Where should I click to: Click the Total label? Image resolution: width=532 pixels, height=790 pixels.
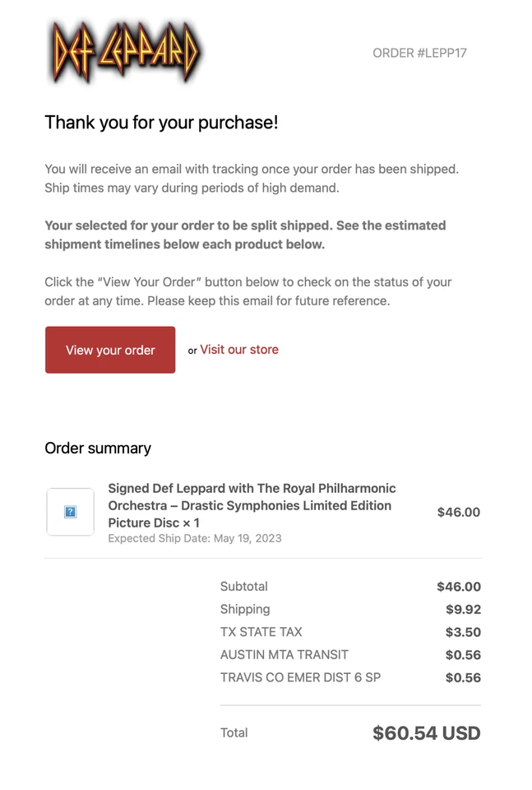[x=234, y=732]
